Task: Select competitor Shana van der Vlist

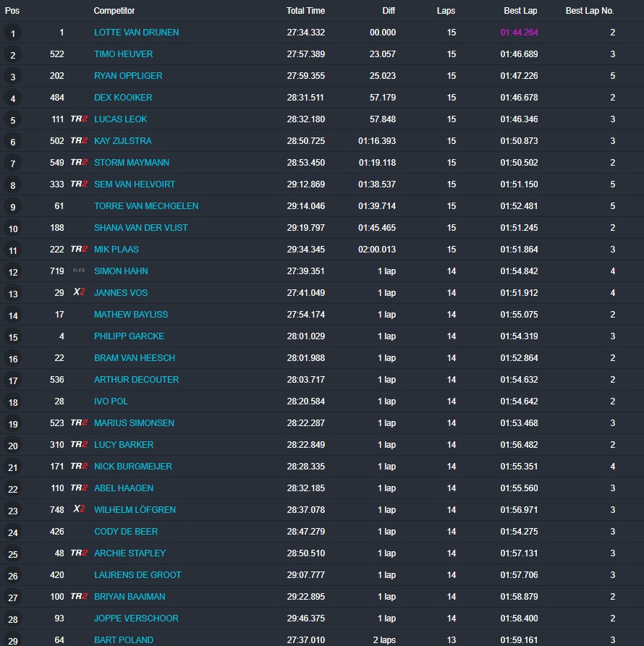Action: tap(140, 228)
